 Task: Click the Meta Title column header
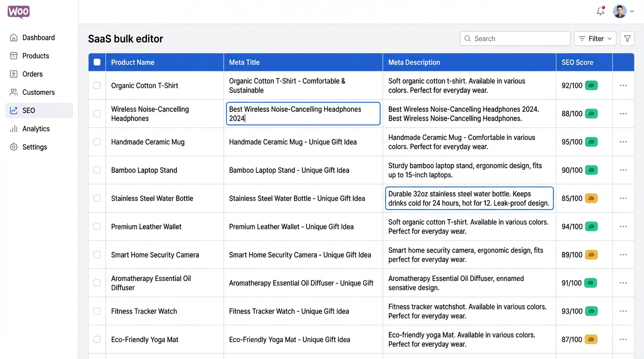(244, 62)
